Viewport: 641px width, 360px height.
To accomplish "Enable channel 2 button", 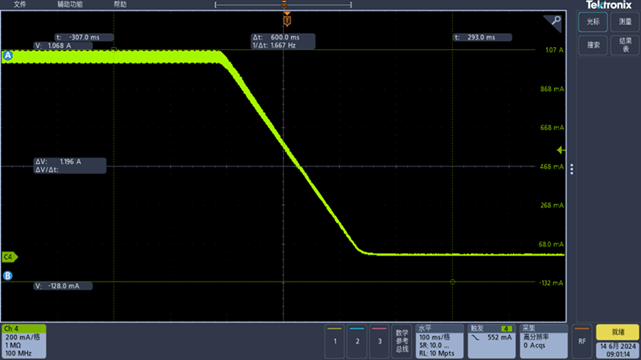I will (357, 341).
